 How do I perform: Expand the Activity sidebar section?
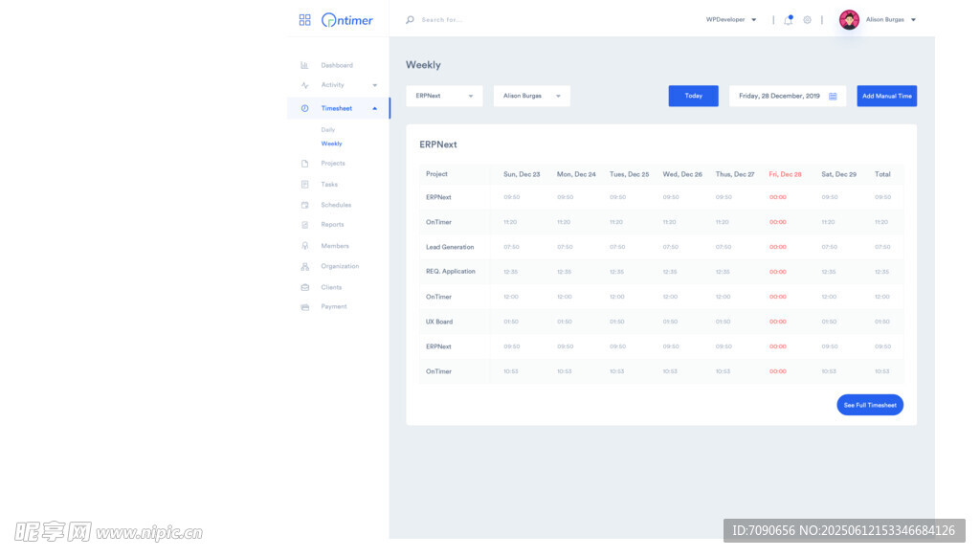pos(374,85)
